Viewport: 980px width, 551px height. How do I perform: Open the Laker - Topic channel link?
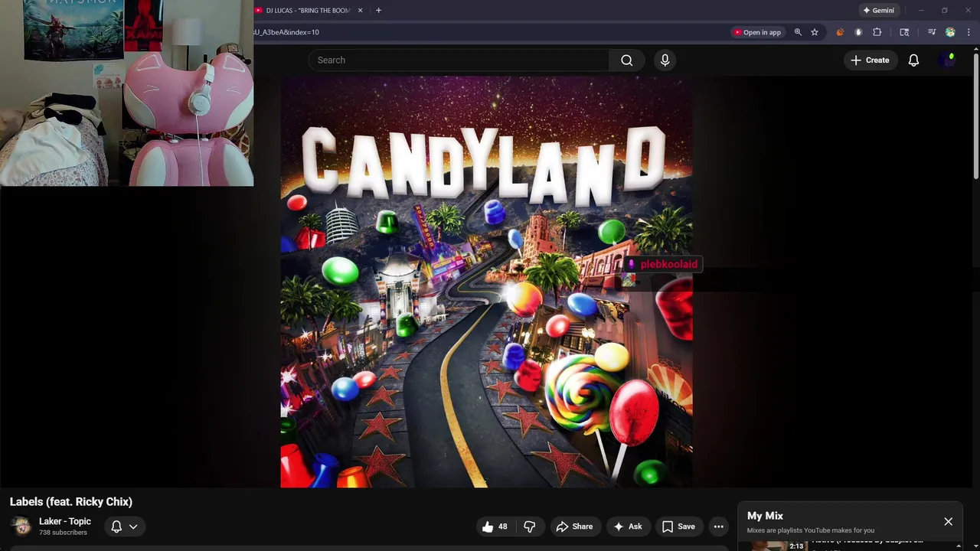pyautogui.click(x=65, y=521)
